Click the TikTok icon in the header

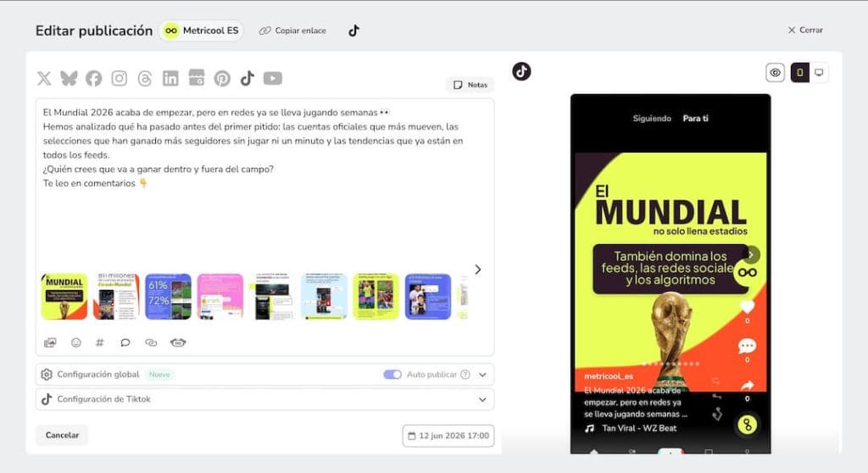point(353,31)
